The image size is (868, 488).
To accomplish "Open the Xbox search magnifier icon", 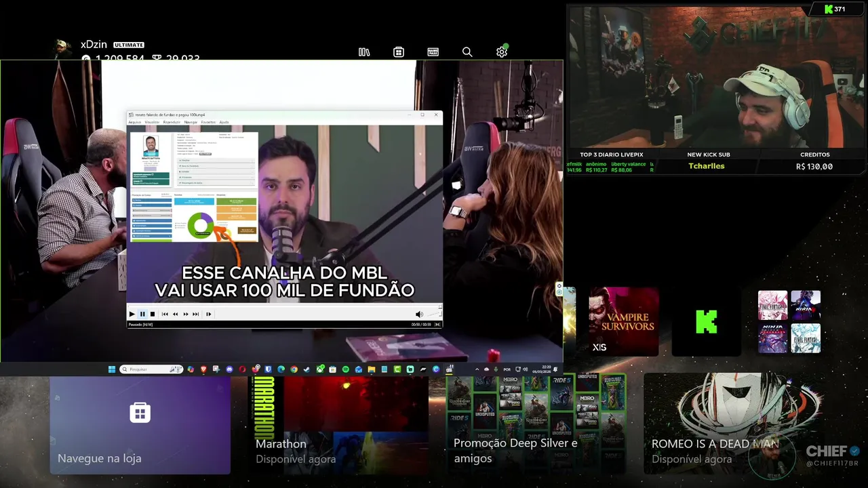I will click(467, 52).
